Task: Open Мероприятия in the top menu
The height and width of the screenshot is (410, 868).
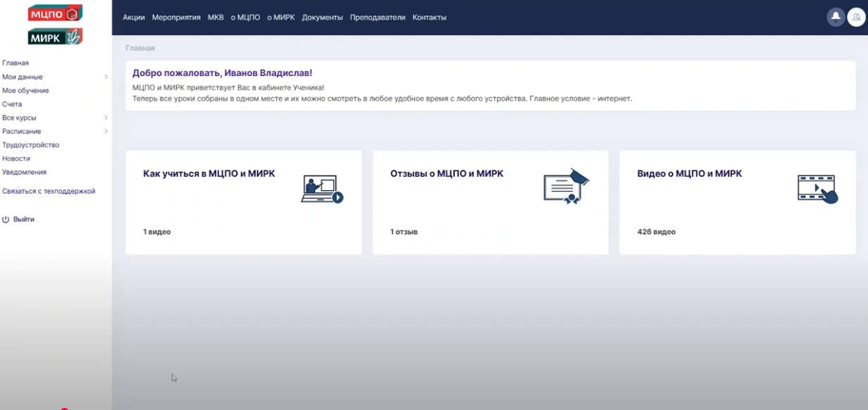Action: point(176,18)
